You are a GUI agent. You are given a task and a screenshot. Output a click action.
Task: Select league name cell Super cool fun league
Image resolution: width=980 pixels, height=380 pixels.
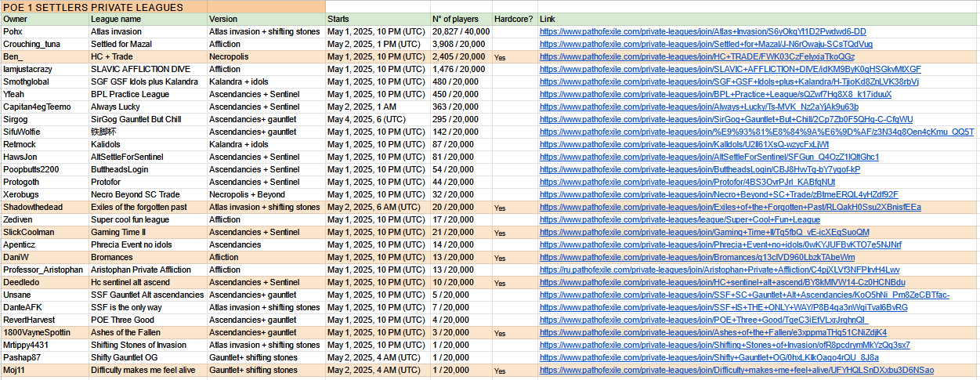pos(147,219)
